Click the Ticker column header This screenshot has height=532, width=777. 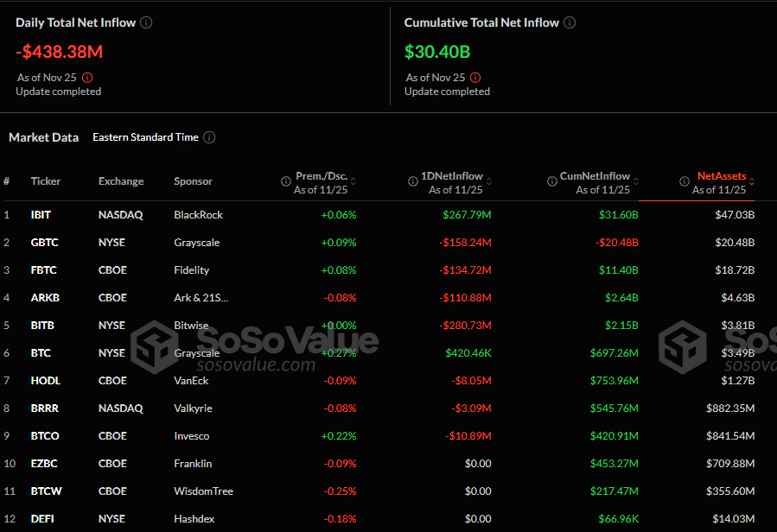pos(46,181)
